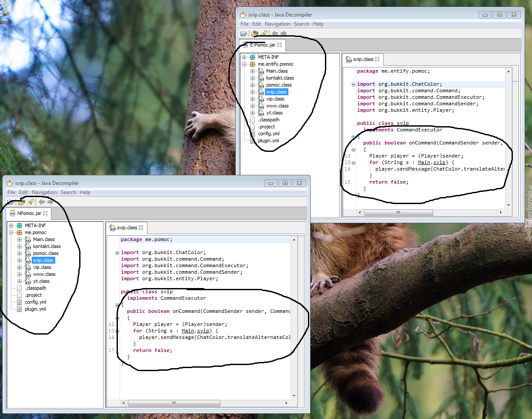Select config.yml in NPomoc.jar tree
Viewport: 532px width, 419px height.
tap(35, 302)
